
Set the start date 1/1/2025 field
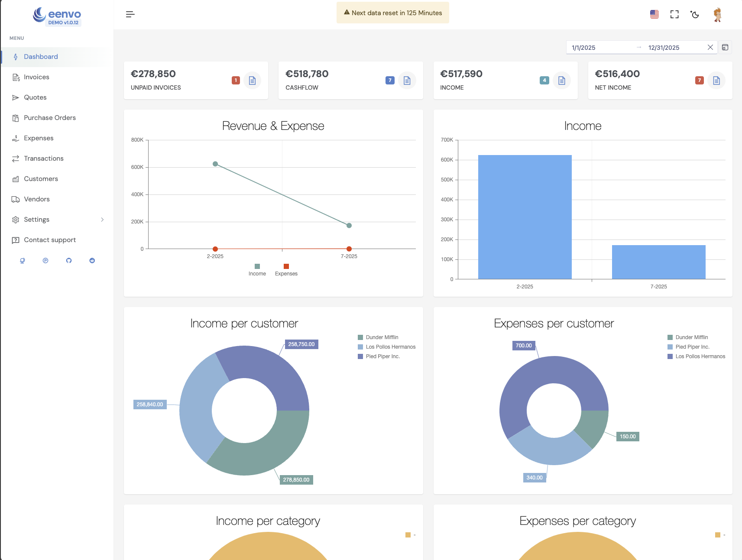coord(600,48)
